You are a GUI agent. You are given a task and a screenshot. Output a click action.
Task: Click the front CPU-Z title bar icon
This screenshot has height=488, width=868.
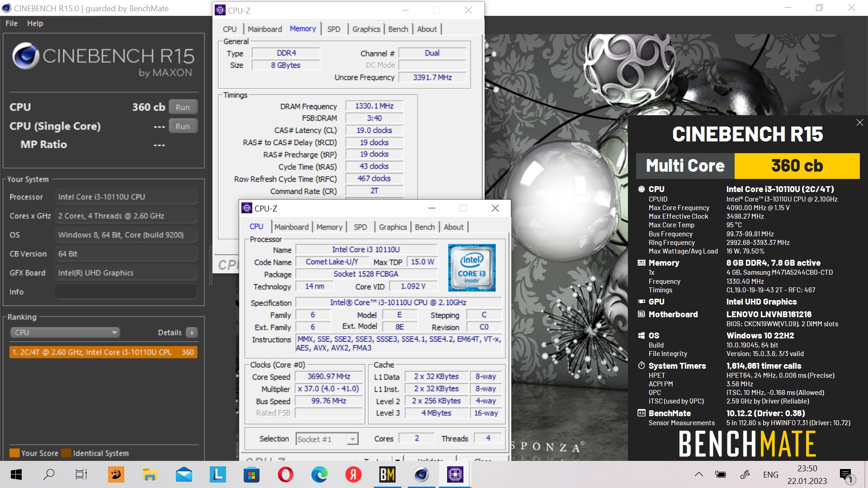tap(247, 208)
